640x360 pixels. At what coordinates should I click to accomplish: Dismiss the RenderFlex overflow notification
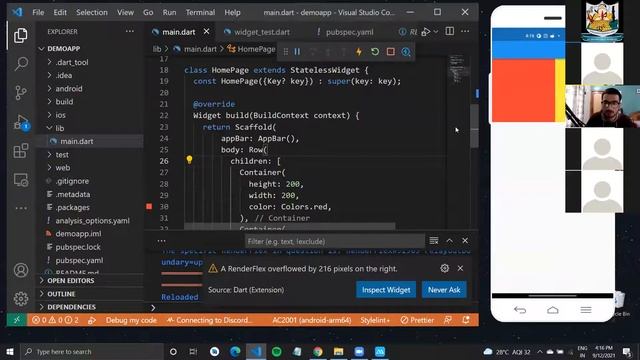click(x=460, y=268)
